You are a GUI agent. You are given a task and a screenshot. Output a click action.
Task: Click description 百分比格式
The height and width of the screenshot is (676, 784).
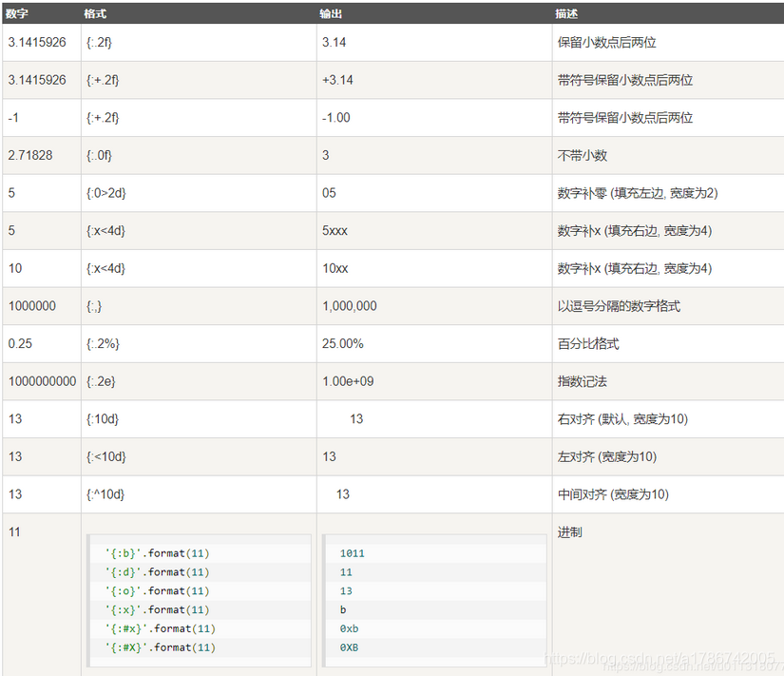(x=588, y=344)
